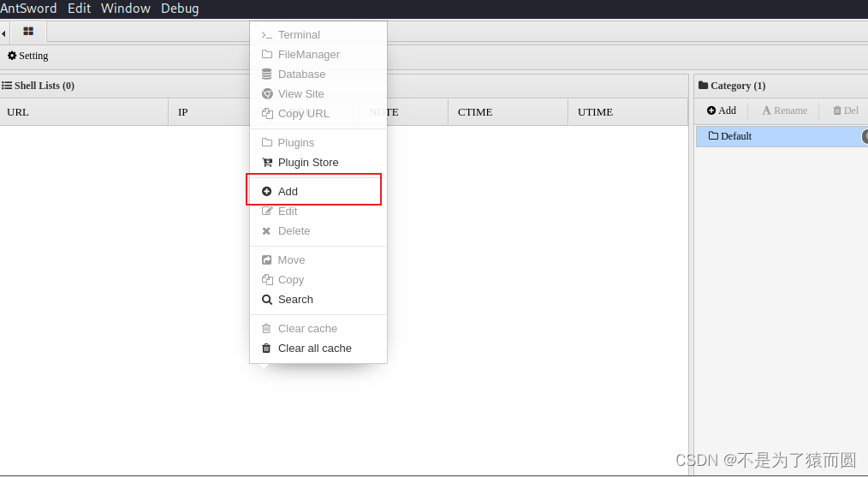Click the View Site chrome icon
Screen dimensions: 868x477
point(267,94)
